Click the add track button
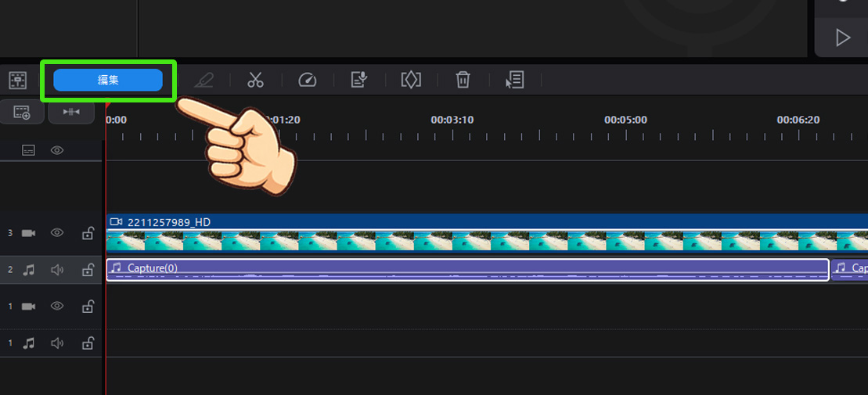868x395 pixels. tap(22, 113)
